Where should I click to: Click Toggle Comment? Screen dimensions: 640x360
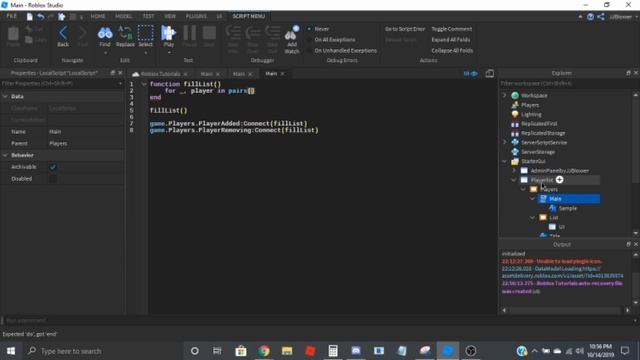coord(452,29)
